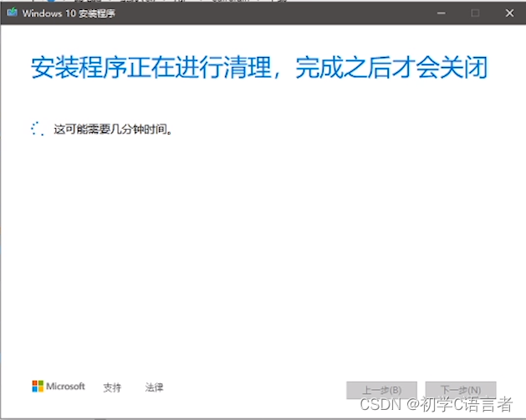Click the spinning progress indicator
Viewport: 526px width, 420px height.
(38, 129)
